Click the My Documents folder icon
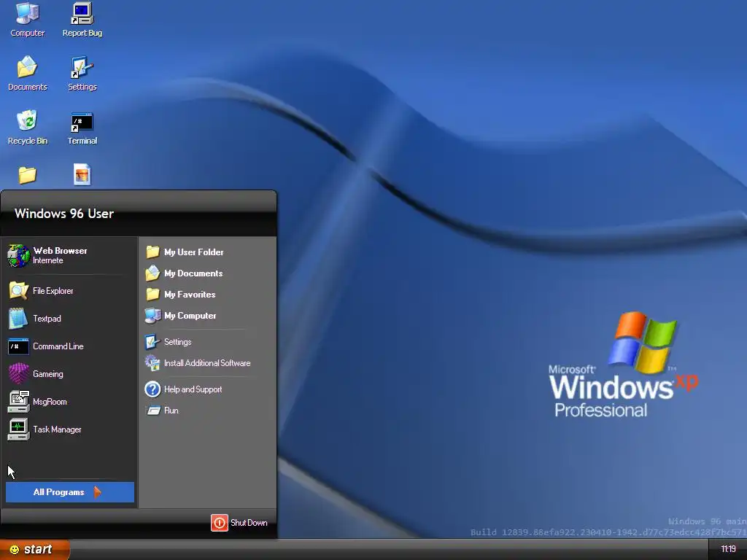747x560 pixels. [152, 273]
